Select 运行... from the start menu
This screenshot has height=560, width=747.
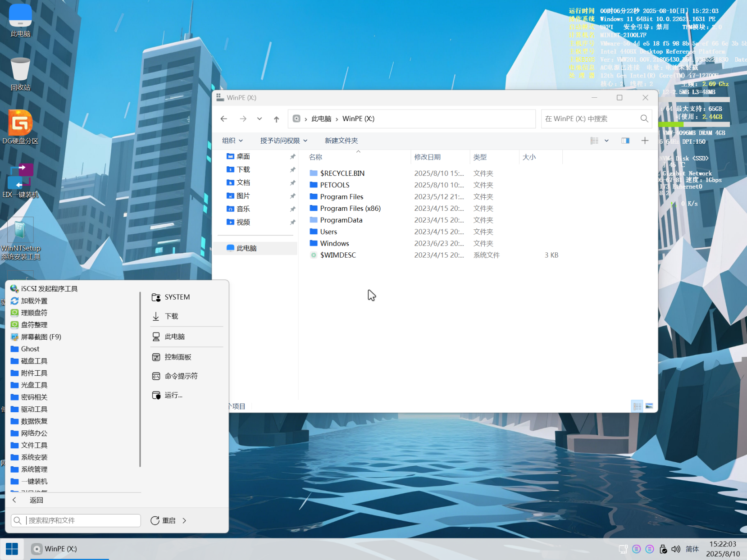click(173, 395)
